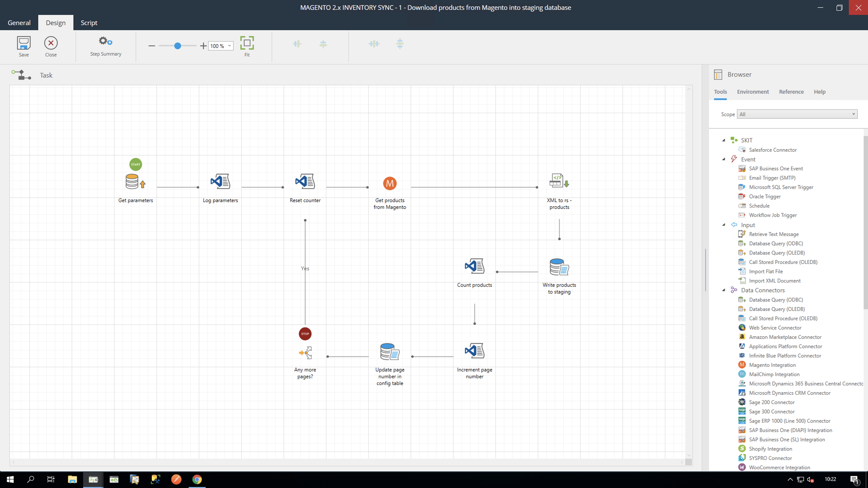Click the zoom out minus button

[152, 46]
